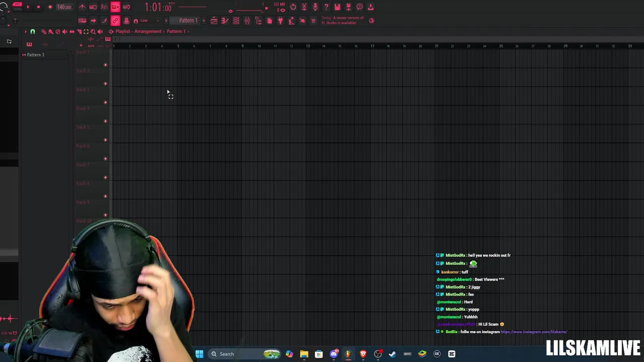Open the help question mark icon
The image size is (644, 362).
click(326, 7)
